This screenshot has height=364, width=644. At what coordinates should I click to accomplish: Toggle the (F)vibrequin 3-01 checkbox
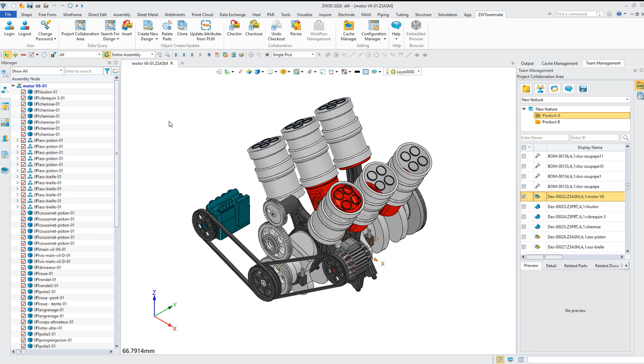click(23, 98)
